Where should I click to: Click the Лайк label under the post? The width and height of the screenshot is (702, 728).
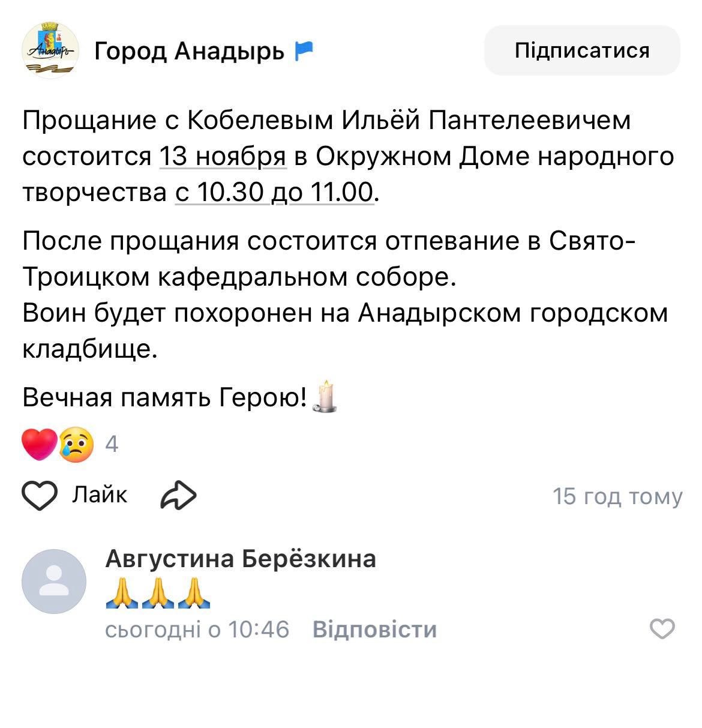point(100,495)
